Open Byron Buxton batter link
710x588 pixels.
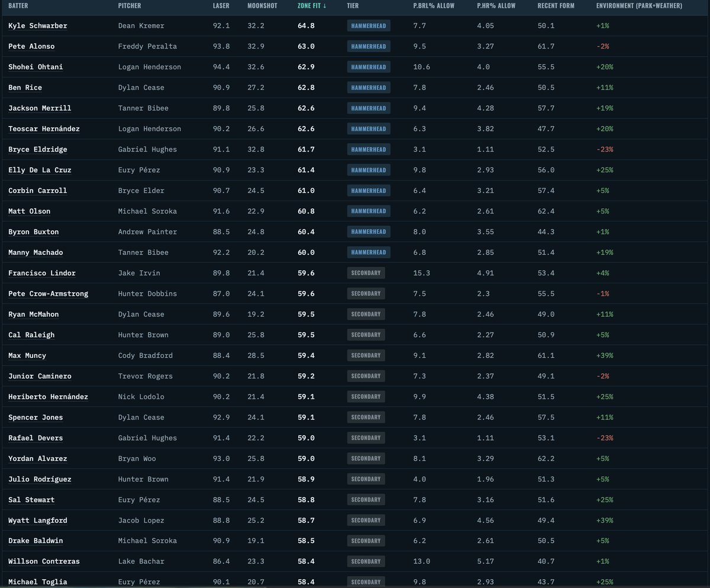point(33,232)
